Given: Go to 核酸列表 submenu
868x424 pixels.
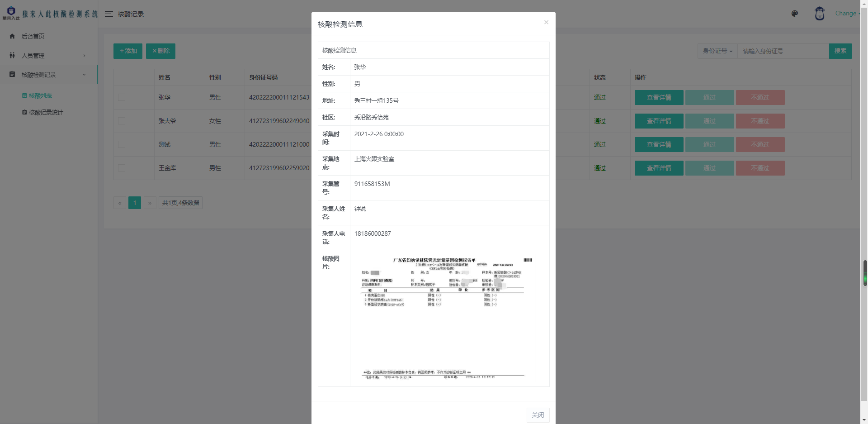Looking at the screenshot, I should tap(40, 95).
